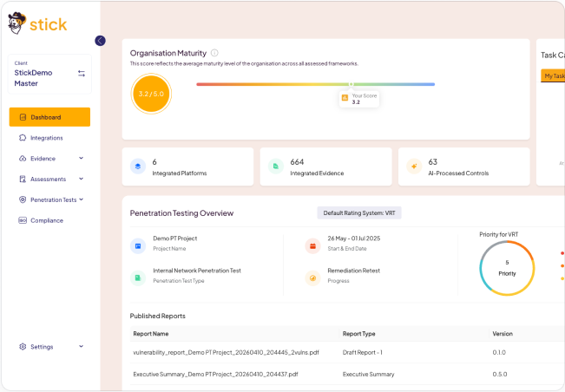Click the Integrated Evidence document icon
The height and width of the screenshot is (392, 565).
tap(276, 167)
